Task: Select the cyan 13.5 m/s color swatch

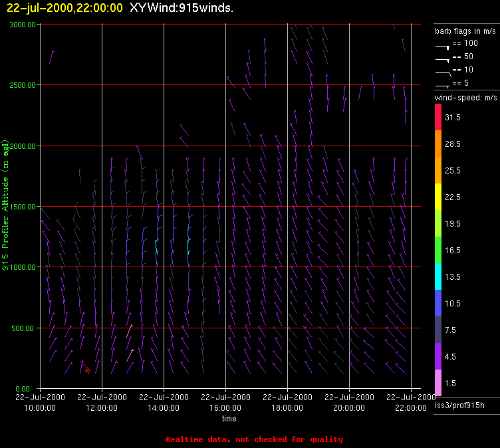Action: pyautogui.click(x=438, y=277)
